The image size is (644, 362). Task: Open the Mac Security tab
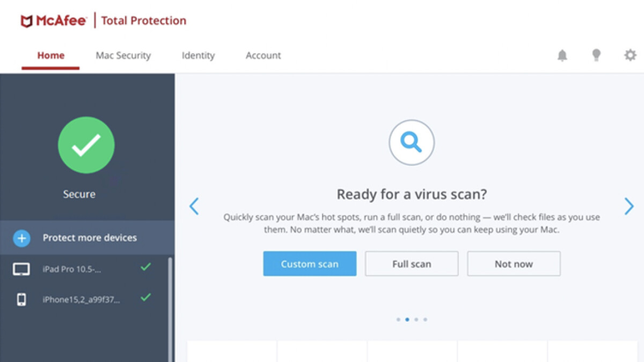[123, 55]
